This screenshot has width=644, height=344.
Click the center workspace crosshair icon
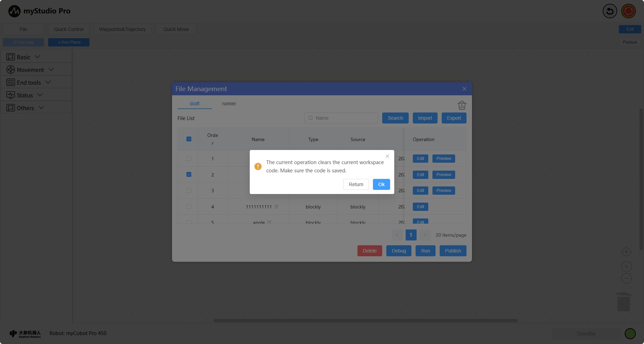626,252
